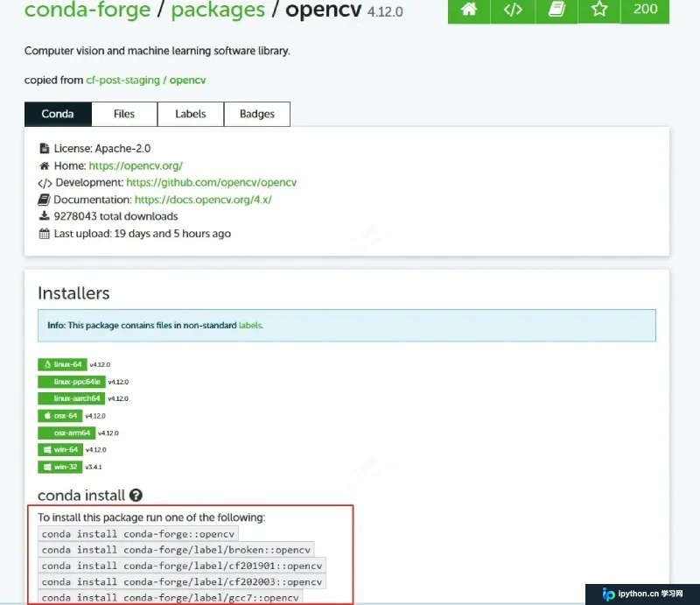
Task: Open the documentation book icon button
Action: coord(556,10)
